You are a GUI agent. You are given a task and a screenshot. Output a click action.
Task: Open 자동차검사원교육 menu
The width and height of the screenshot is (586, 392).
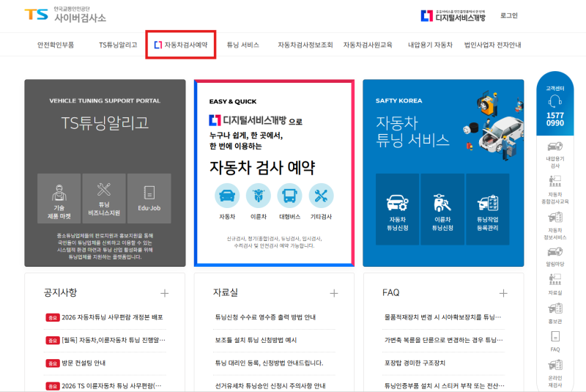368,45
